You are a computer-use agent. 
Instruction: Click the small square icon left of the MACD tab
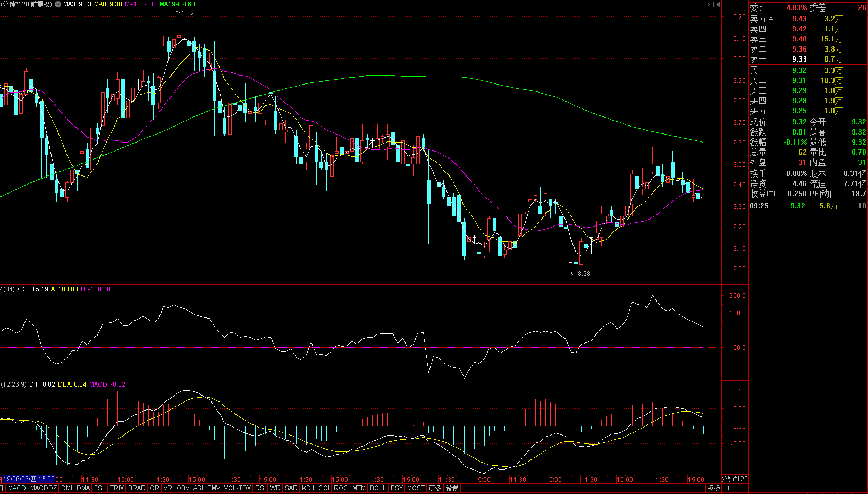coord(2,488)
